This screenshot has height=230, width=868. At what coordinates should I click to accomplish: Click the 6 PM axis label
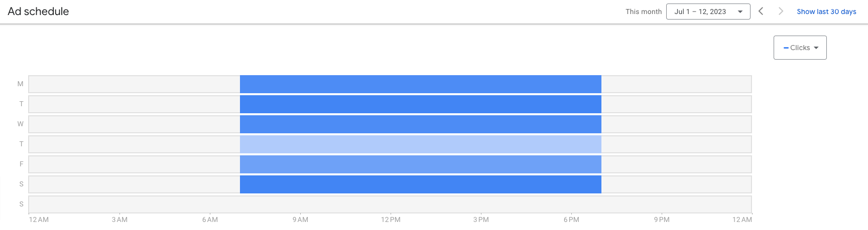tap(571, 219)
